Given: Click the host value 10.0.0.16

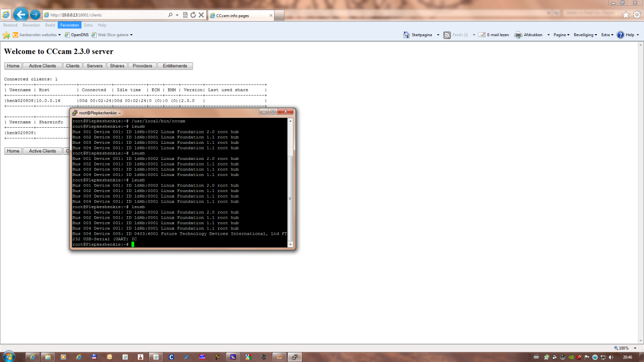Looking at the screenshot, I should tap(48, 101).
